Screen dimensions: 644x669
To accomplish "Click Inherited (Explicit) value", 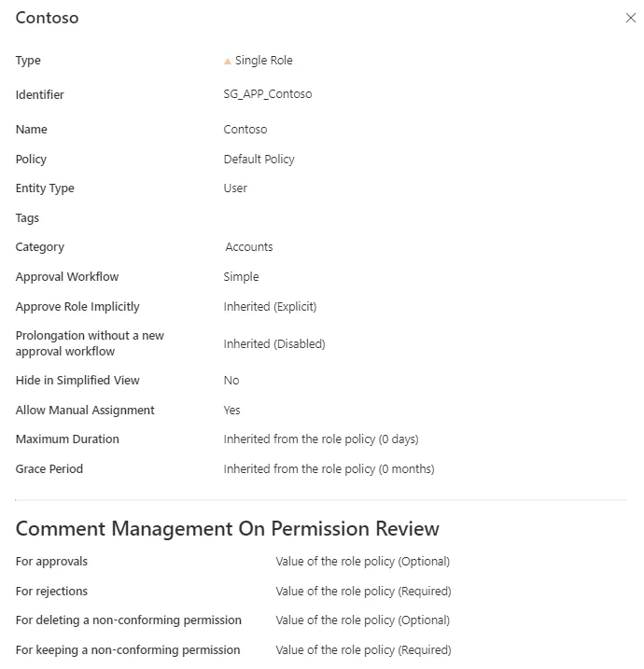I will tap(270, 306).
